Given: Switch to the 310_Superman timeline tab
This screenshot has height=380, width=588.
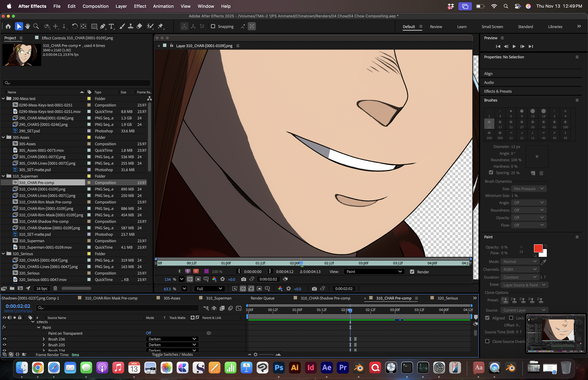Looking at the screenshot, I should coord(219,298).
